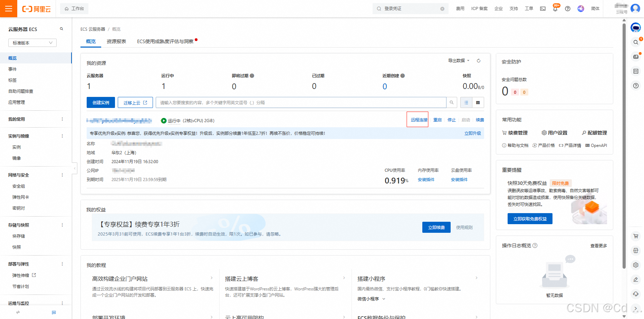Search the ECS sidebar menu
This screenshot has height=319, width=644.
[61, 29]
